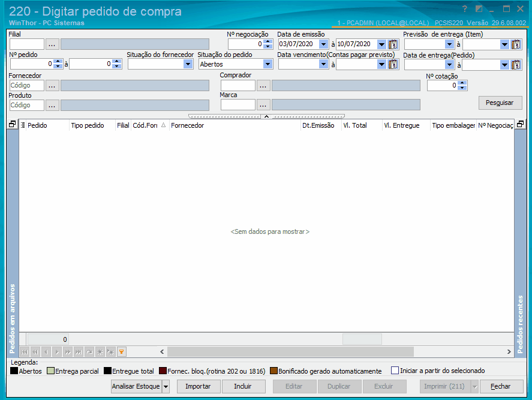Click the calendar icon for Previsão de entrega

[516, 44]
